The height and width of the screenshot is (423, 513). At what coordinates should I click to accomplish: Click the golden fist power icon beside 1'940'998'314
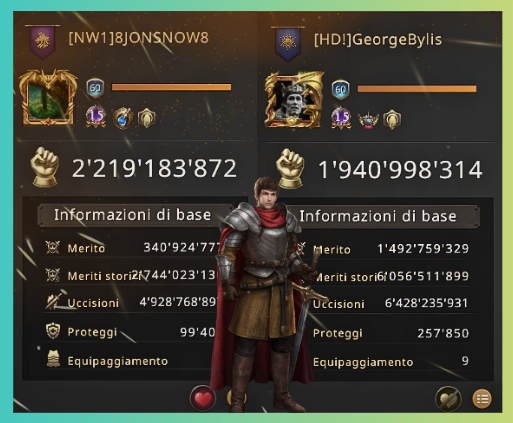(x=290, y=168)
